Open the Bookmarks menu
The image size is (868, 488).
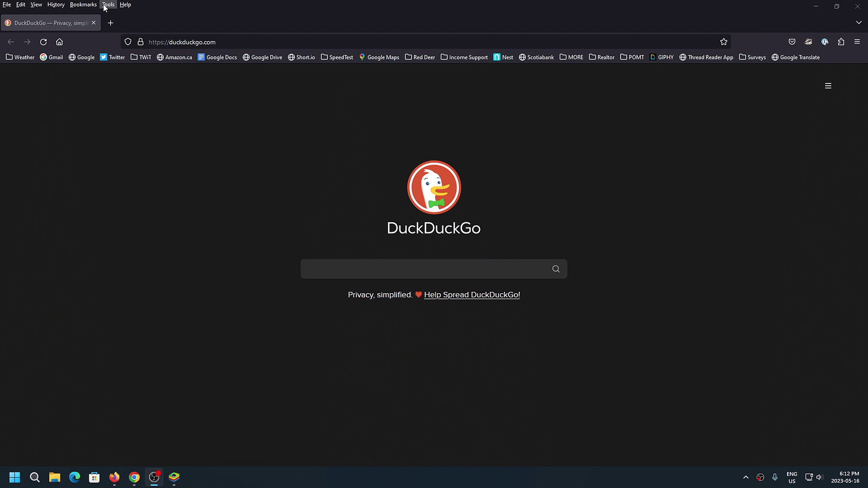(x=83, y=4)
